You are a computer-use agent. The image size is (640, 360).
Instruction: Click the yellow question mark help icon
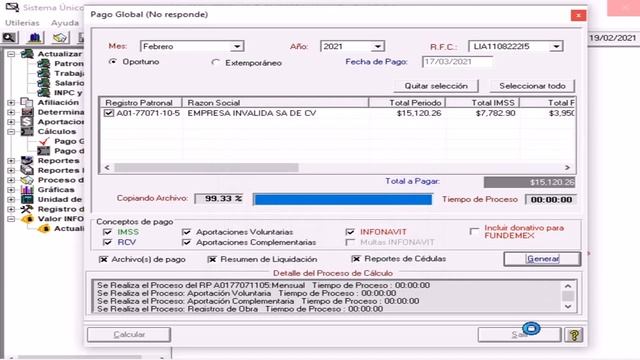(x=573, y=335)
